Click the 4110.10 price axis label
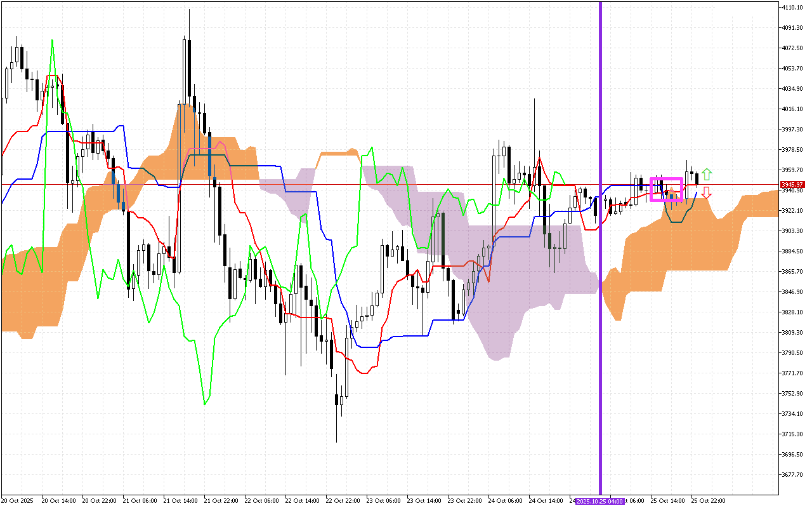This screenshot has width=812, height=508. [792, 8]
